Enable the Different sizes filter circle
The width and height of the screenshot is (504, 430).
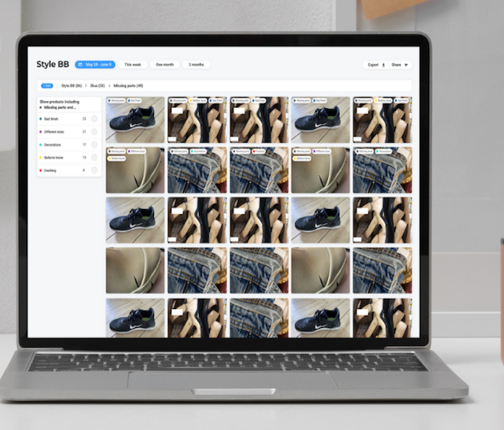pyautogui.click(x=94, y=132)
